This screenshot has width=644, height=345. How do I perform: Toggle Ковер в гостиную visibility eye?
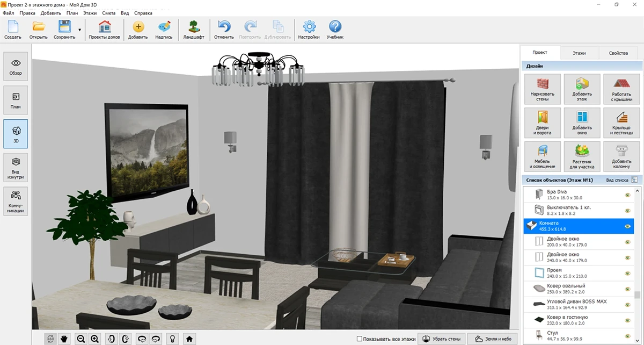(627, 320)
